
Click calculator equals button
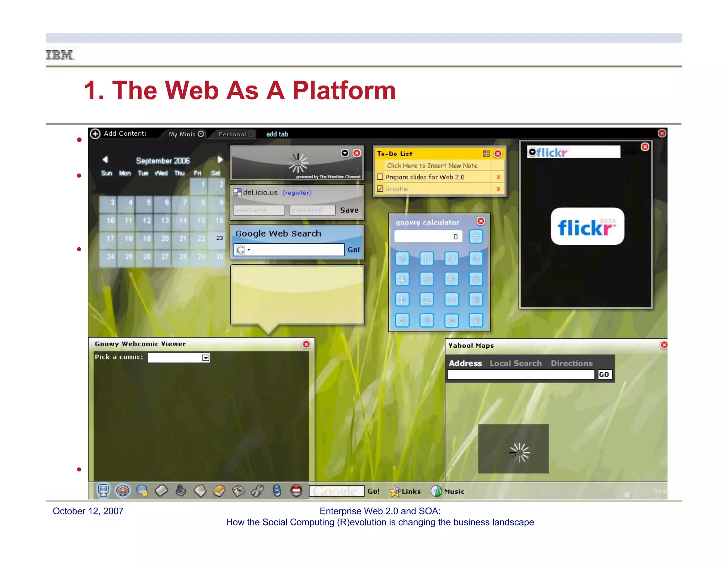(x=476, y=236)
